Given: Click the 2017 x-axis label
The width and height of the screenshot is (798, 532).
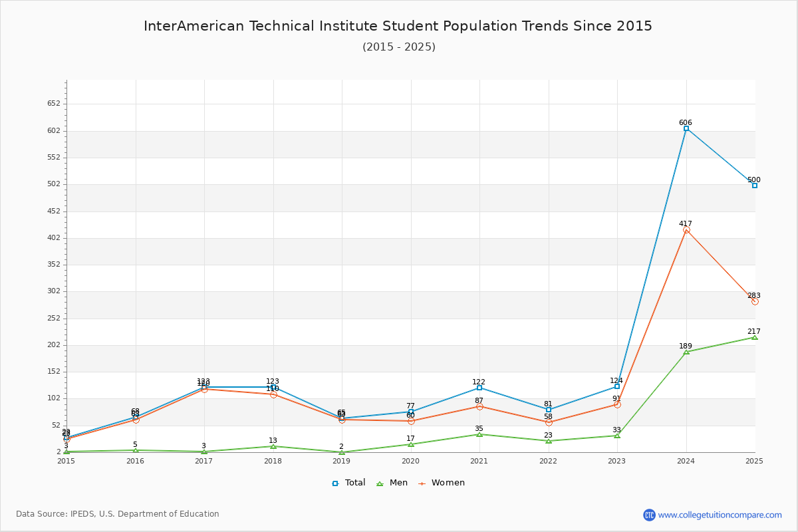Looking at the screenshot, I should (x=204, y=461).
